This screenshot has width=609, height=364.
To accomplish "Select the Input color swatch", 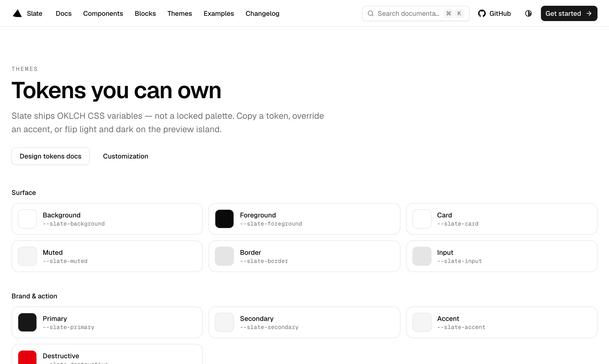I will coord(422,256).
